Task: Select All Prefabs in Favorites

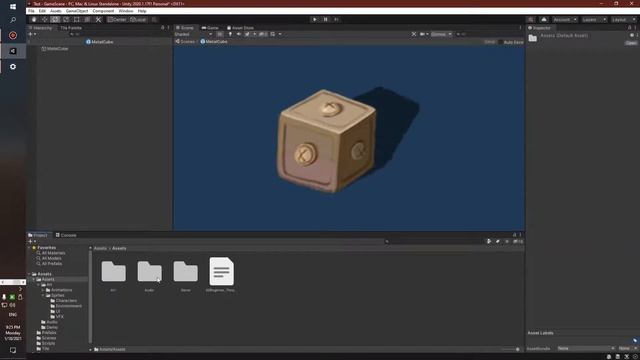Action: [49, 264]
